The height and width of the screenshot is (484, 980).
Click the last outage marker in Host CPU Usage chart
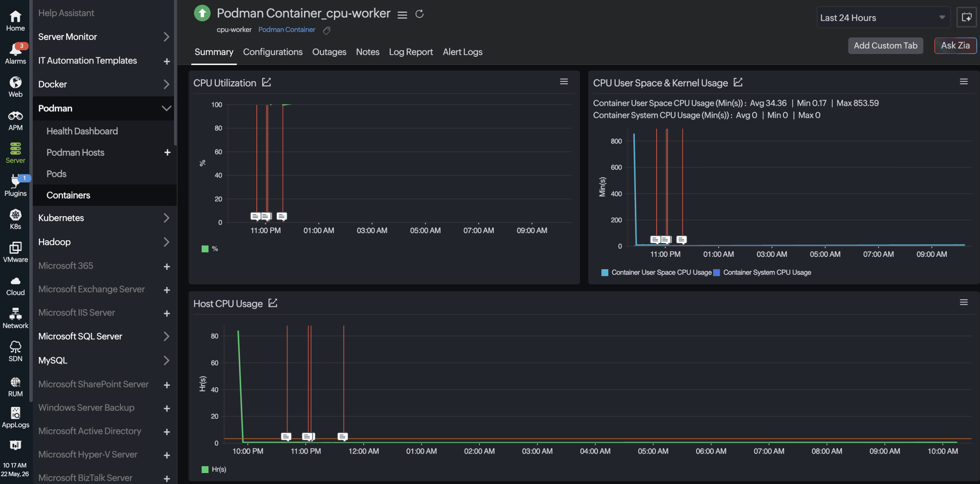[342, 437]
